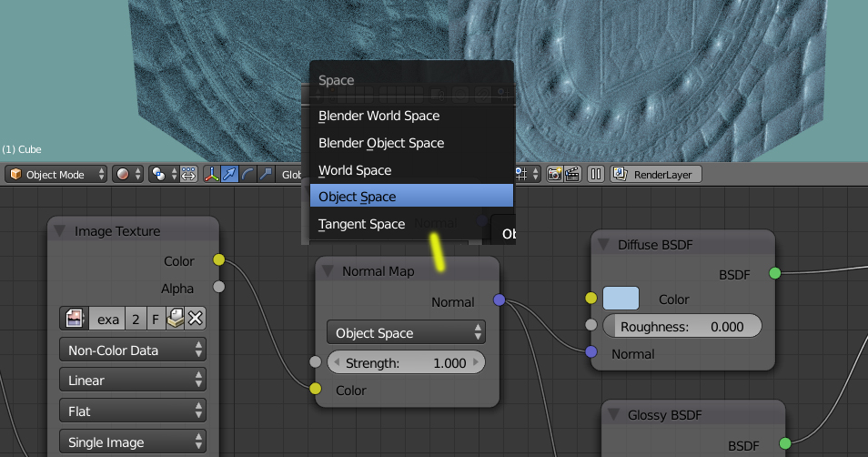Select the viewport shading sphere icon
This screenshot has width=868, height=457.
(122, 175)
